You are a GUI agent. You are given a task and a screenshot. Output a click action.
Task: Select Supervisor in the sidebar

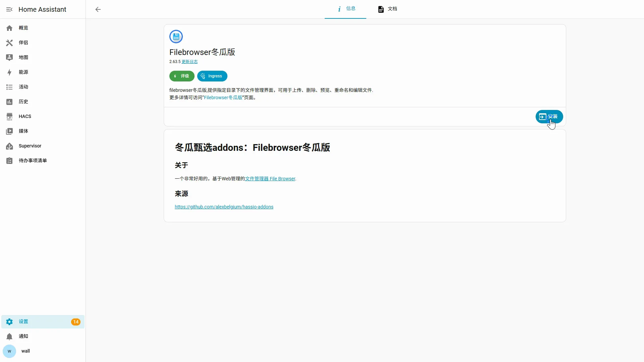[43, 146]
